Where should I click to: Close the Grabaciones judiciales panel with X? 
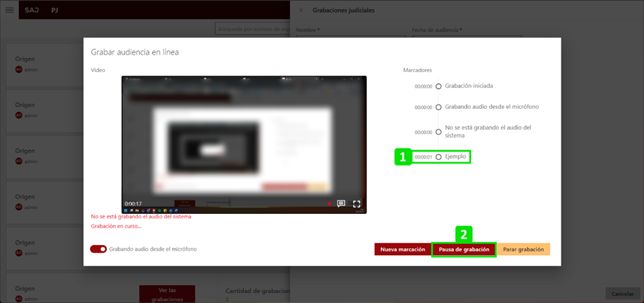click(301, 10)
